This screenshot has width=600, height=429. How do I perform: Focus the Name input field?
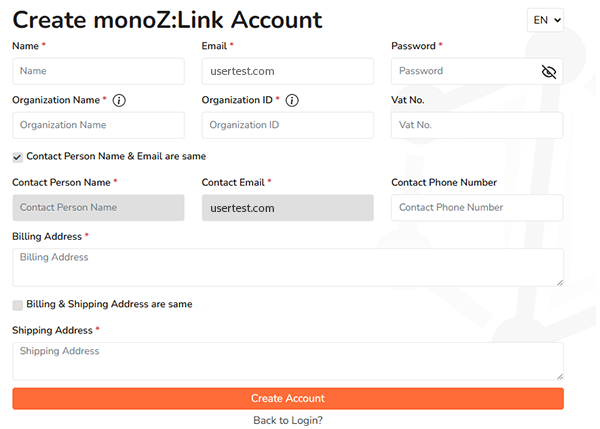coord(98,71)
